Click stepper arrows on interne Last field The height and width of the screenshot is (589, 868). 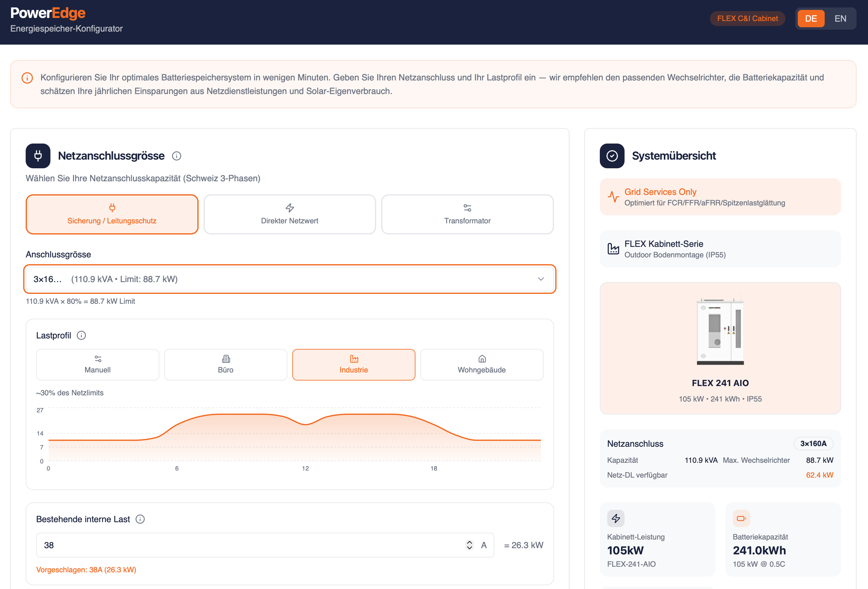469,545
